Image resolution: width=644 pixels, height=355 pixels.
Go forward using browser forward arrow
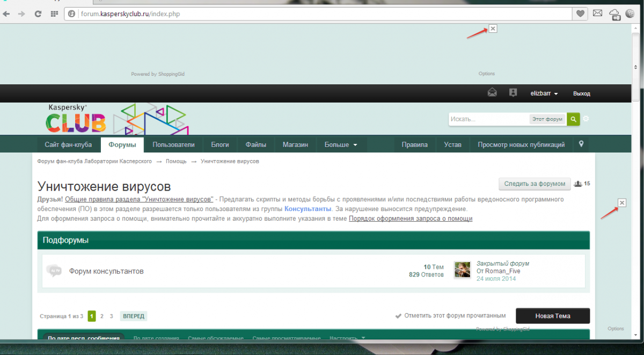point(21,13)
